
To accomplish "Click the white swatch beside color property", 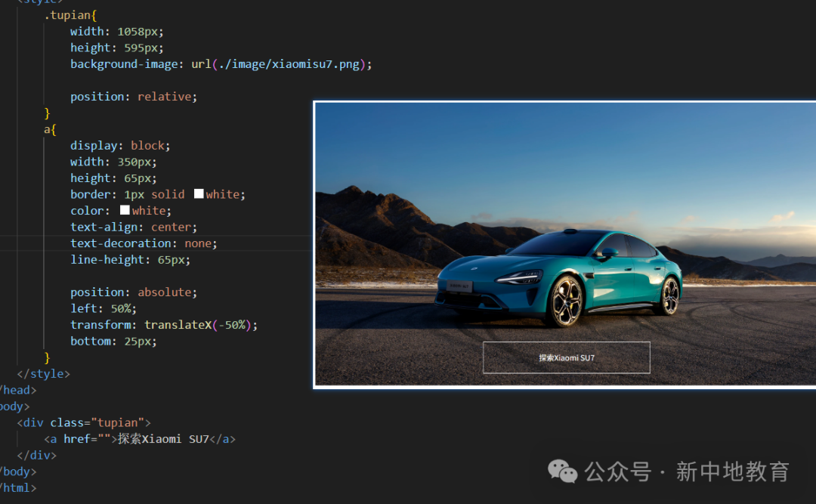I will (x=125, y=210).
